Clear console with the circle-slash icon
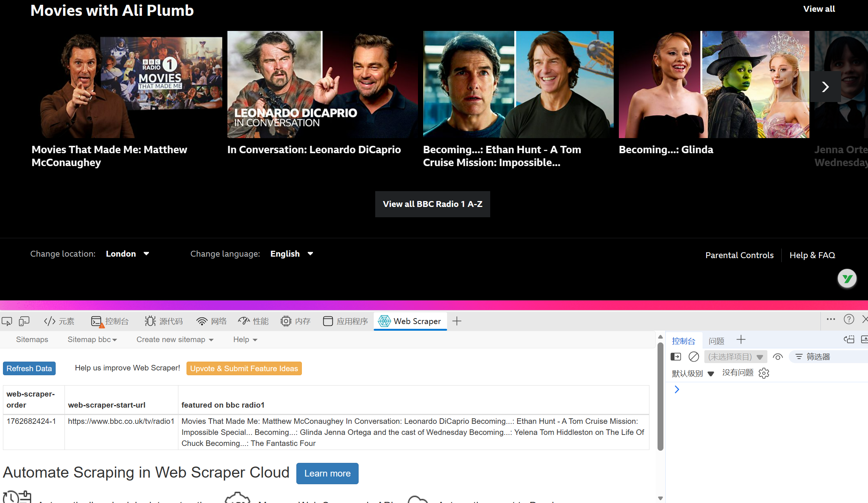 pyautogui.click(x=693, y=356)
